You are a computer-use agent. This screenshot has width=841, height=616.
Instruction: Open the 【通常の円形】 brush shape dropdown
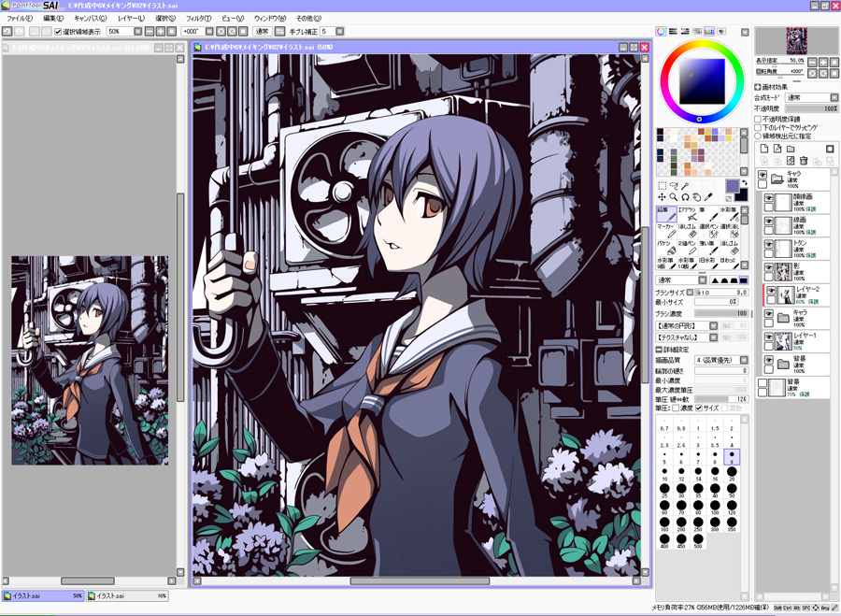713,325
